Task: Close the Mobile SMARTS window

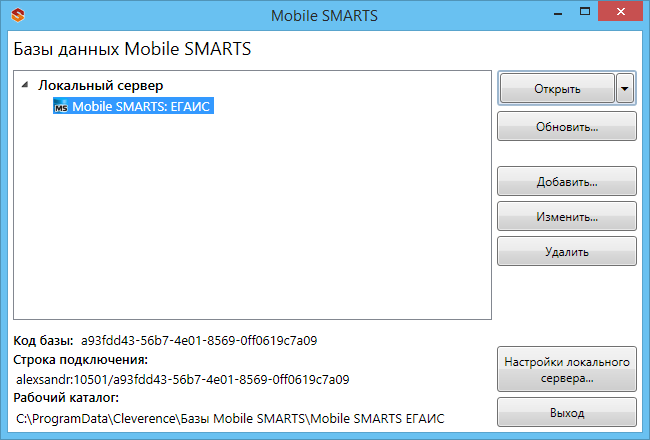Action: click(x=621, y=12)
